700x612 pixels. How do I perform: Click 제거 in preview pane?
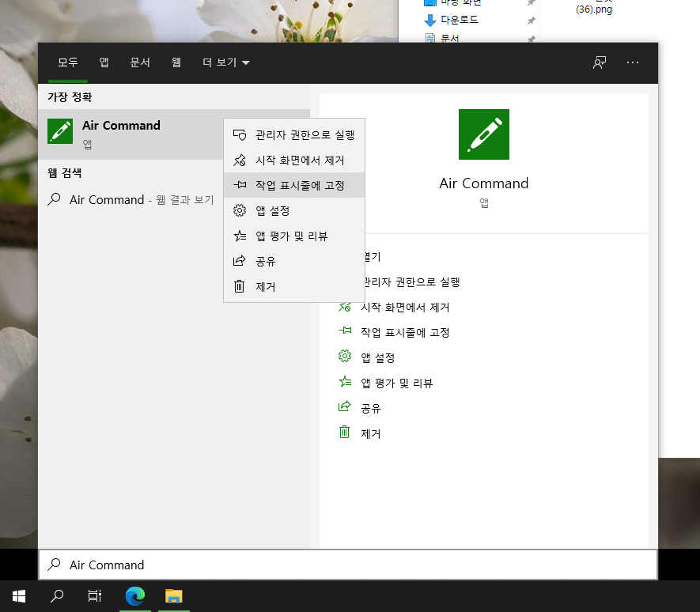click(x=370, y=433)
